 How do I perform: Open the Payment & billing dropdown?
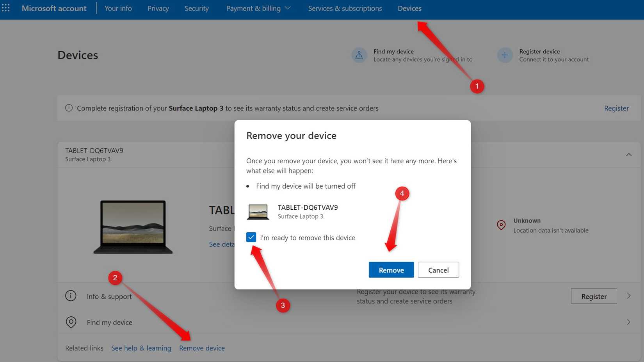(x=258, y=8)
